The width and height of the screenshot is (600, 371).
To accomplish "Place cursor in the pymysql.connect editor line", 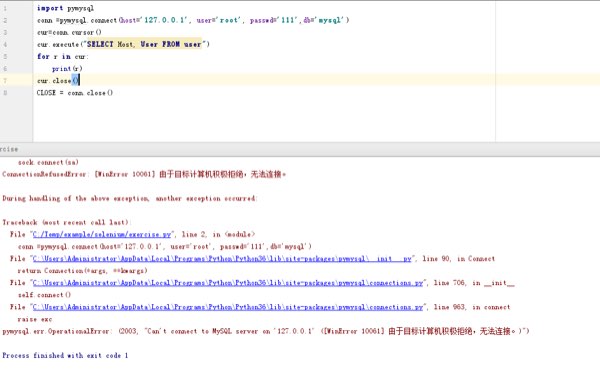I will click(x=193, y=20).
